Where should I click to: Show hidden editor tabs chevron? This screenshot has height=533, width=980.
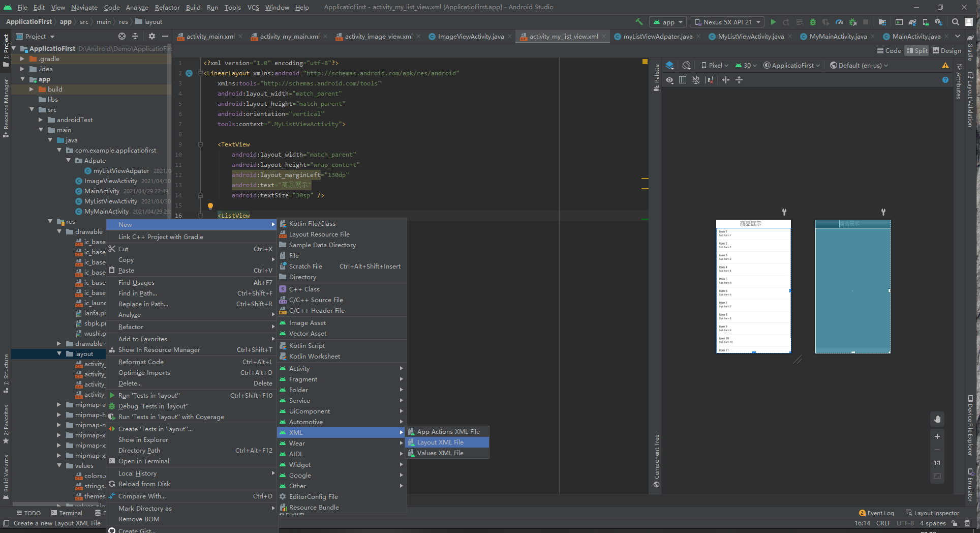958,36
